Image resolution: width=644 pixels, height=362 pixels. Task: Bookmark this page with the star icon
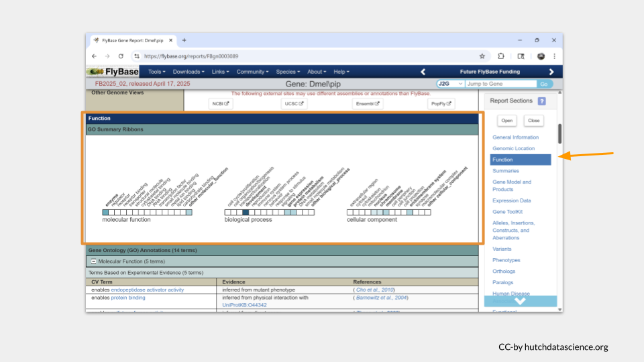(x=482, y=56)
